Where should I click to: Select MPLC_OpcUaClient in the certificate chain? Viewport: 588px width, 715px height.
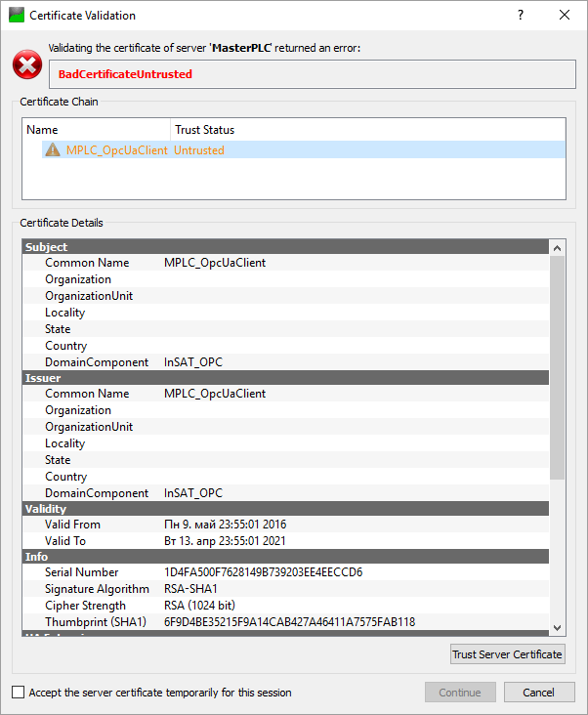(117, 150)
